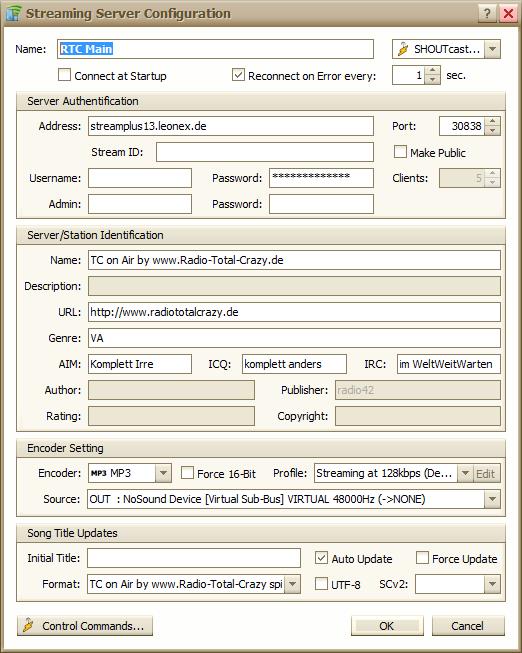Click the Control Commands corn icon
Image resolution: width=522 pixels, height=653 pixels.
(x=28, y=626)
